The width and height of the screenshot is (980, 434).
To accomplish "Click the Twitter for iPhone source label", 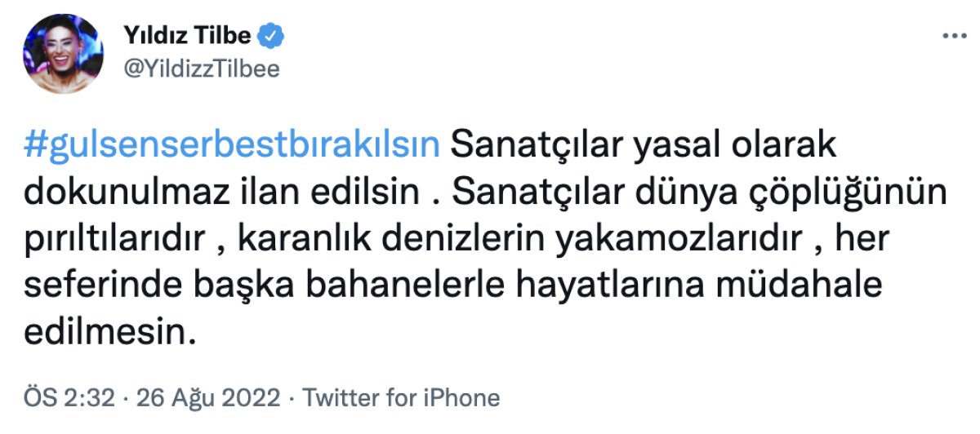I will [401, 397].
